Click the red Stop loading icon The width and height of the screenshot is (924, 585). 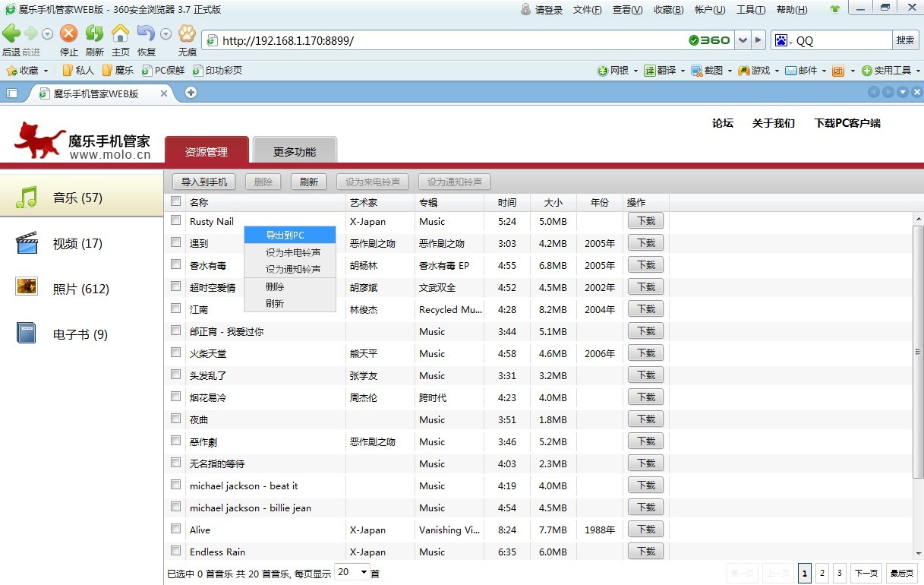[69, 33]
